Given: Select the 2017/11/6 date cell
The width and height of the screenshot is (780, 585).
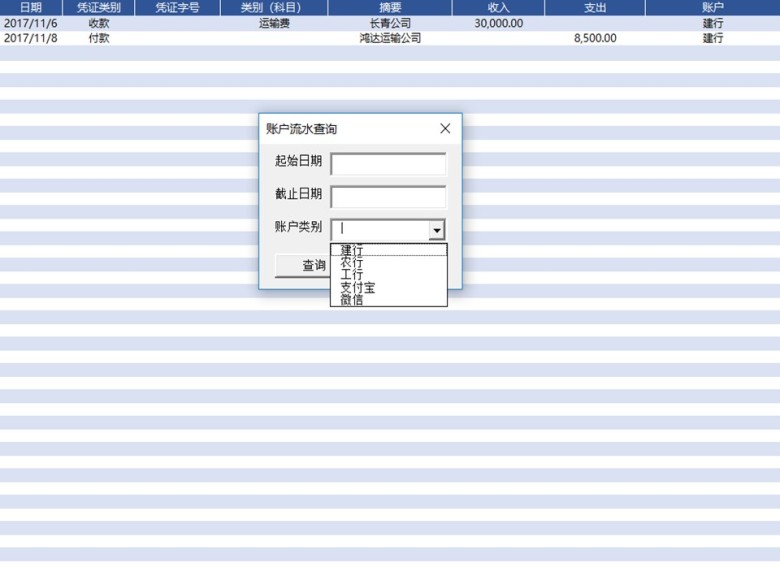Looking at the screenshot, I should (x=31, y=23).
